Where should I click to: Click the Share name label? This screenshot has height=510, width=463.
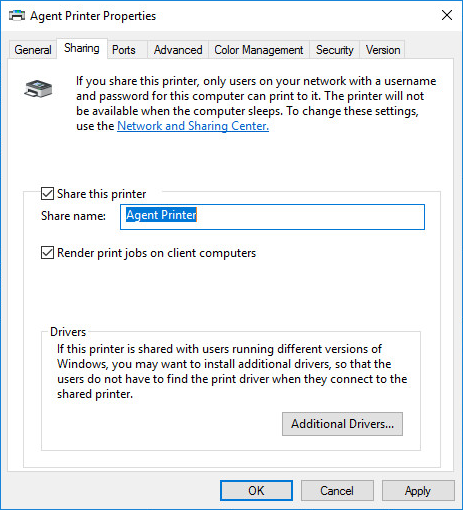[x=73, y=216]
